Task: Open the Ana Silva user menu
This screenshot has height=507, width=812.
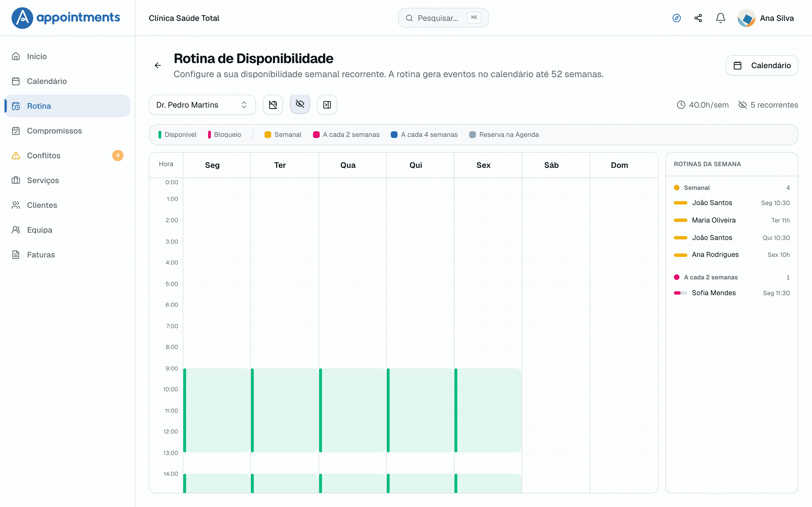Action: pos(766,18)
